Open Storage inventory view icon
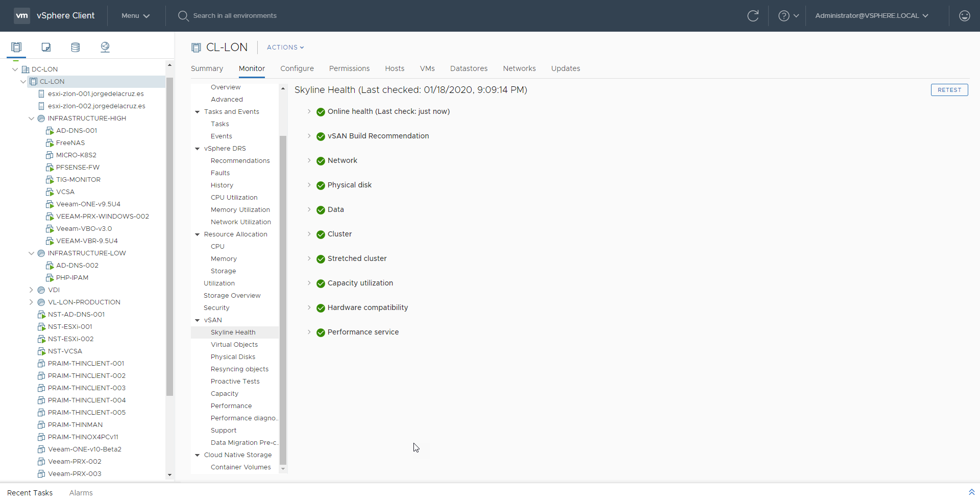Viewport: 980px width, 500px height. 75,47
